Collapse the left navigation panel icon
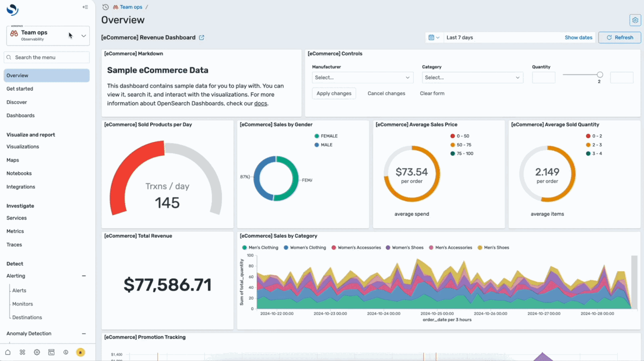This screenshot has width=644, height=361. (x=85, y=7)
